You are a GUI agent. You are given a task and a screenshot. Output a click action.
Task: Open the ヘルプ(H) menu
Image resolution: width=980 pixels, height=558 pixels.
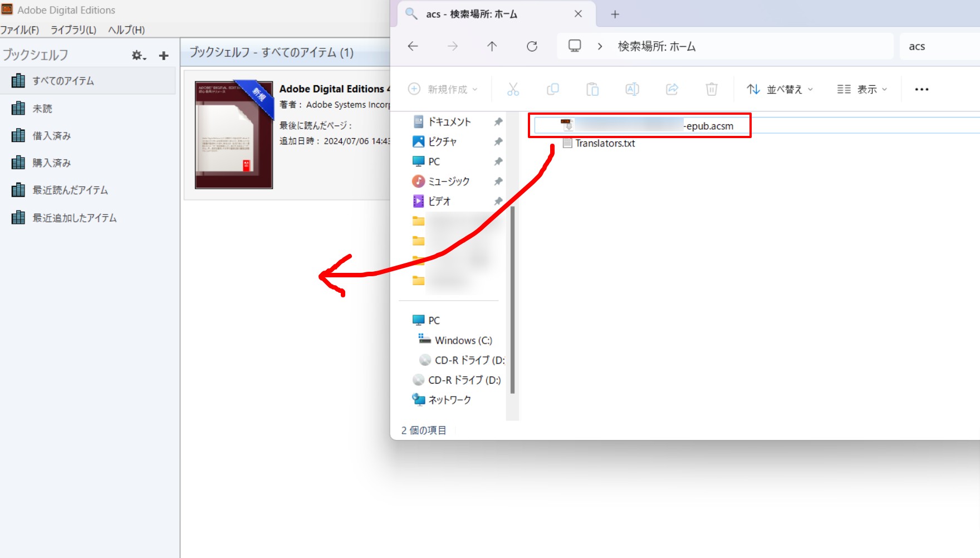click(126, 30)
